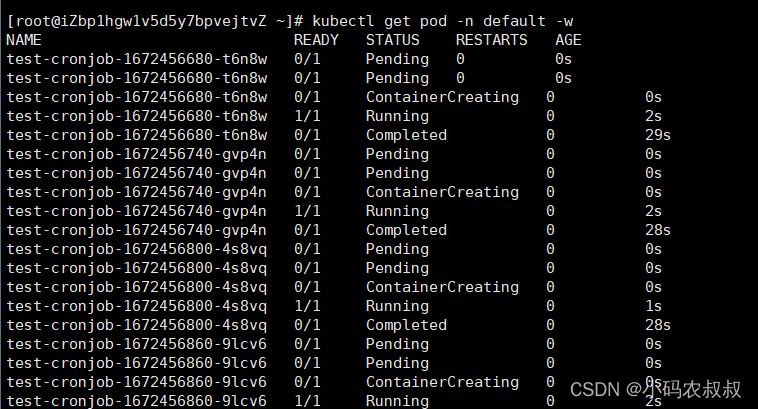Image resolution: width=758 pixels, height=409 pixels.
Task: Click the NAME column header
Action: click(x=24, y=40)
